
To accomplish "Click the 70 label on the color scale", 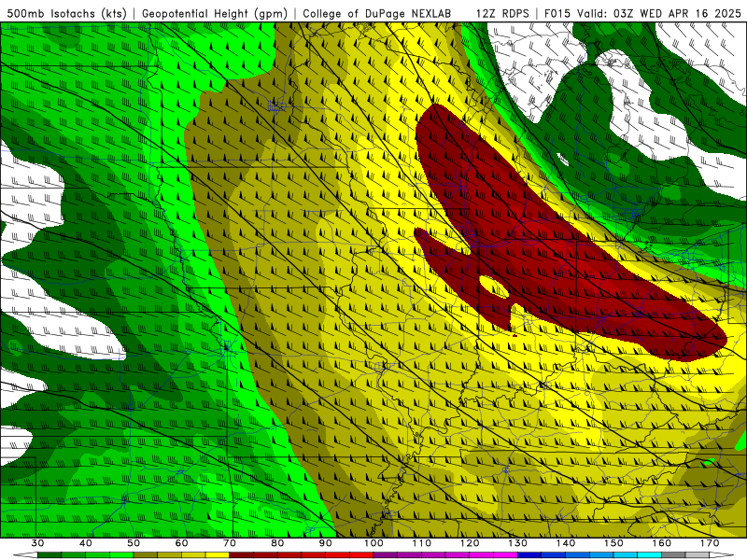I will pos(230,543).
